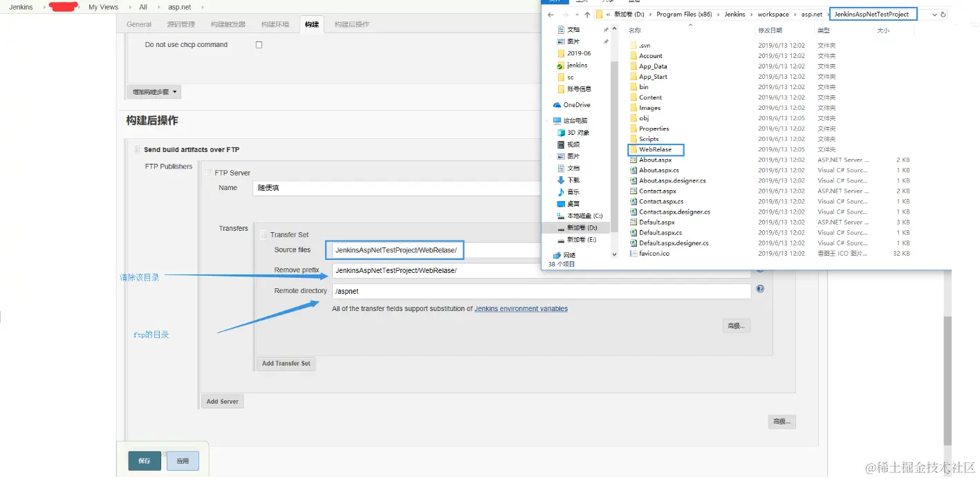Switch to the 构建后操作 tab
The image size is (980, 479).
(352, 25)
